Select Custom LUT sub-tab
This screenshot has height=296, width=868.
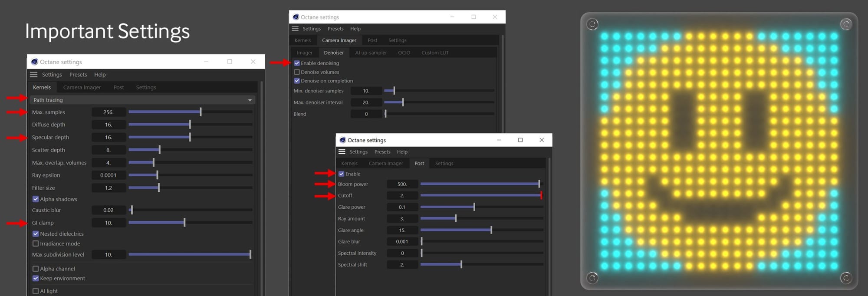[435, 53]
